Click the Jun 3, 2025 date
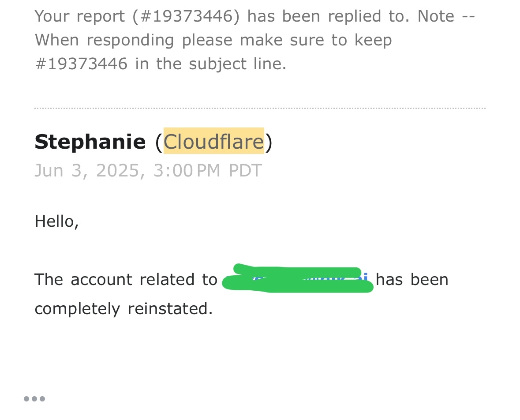Viewport: 520px width, 420px height. pyautogui.click(x=90, y=170)
